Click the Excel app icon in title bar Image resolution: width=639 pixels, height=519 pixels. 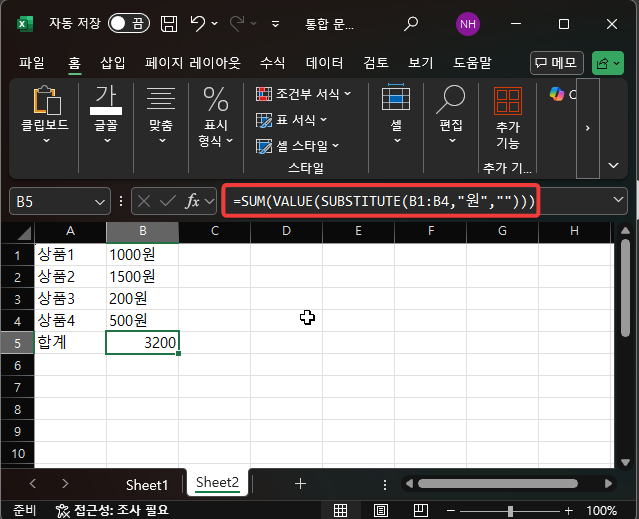(x=24, y=24)
